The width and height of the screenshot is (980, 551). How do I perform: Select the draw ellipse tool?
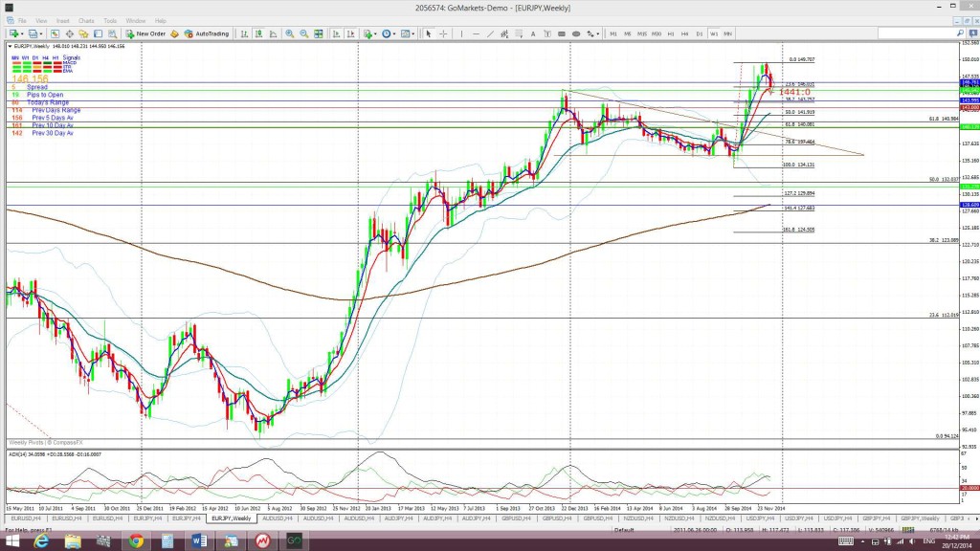576,33
